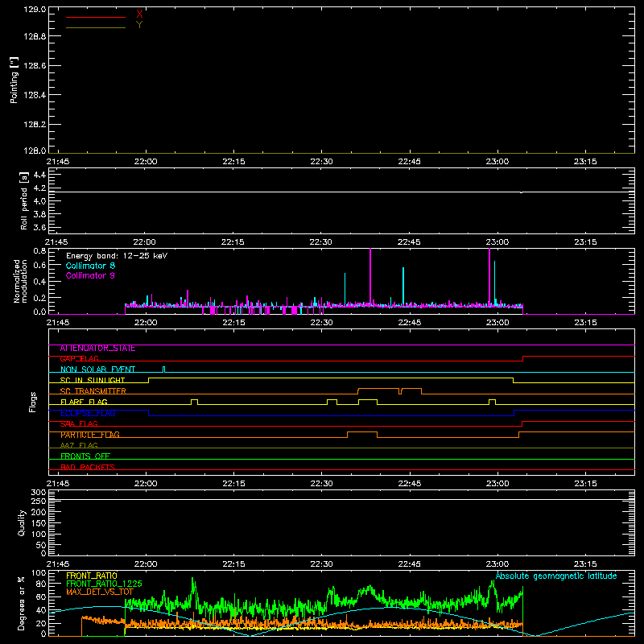Click the Normalized modulation axis title

(20, 281)
